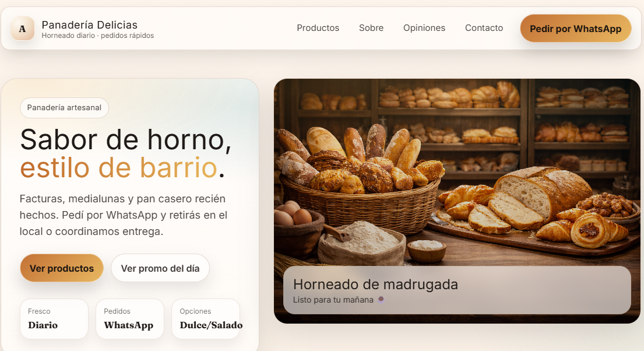The width and height of the screenshot is (644, 351).
Task: Click the "Panadería Delicias" brand title
Action: (x=90, y=24)
